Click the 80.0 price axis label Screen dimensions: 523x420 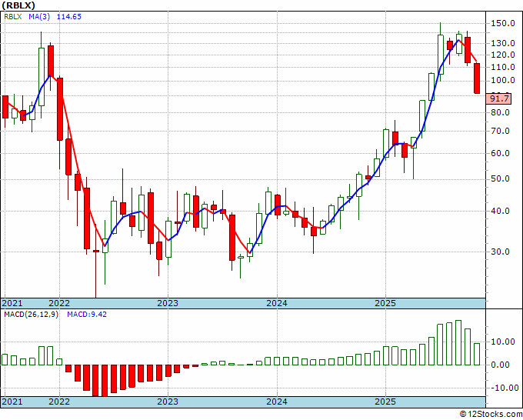[501, 113]
